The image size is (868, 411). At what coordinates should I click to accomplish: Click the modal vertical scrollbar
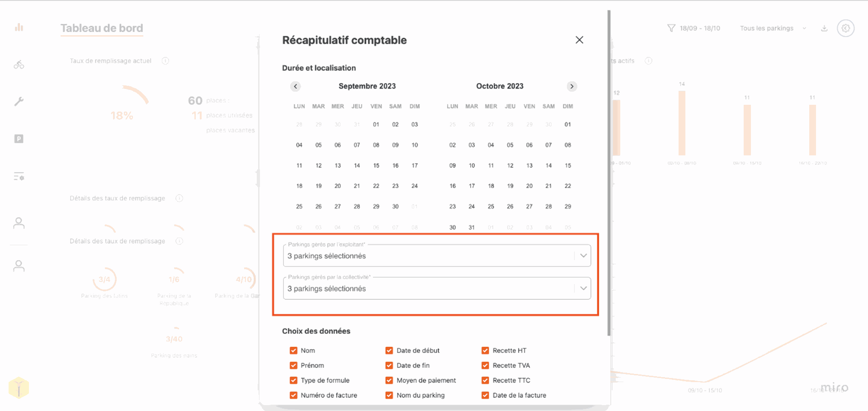609,173
